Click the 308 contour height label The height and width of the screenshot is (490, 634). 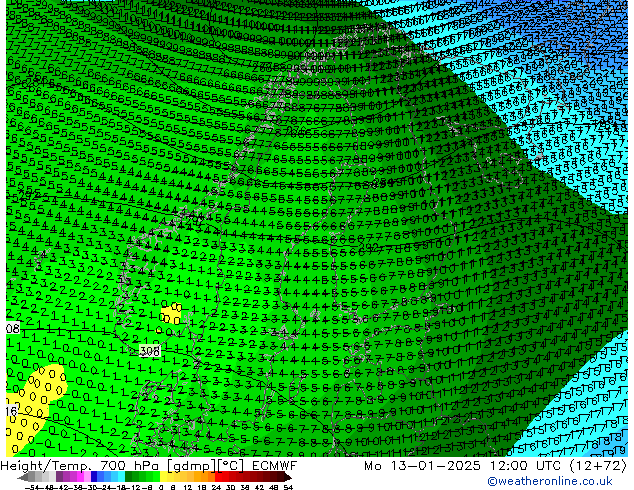tap(150, 351)
